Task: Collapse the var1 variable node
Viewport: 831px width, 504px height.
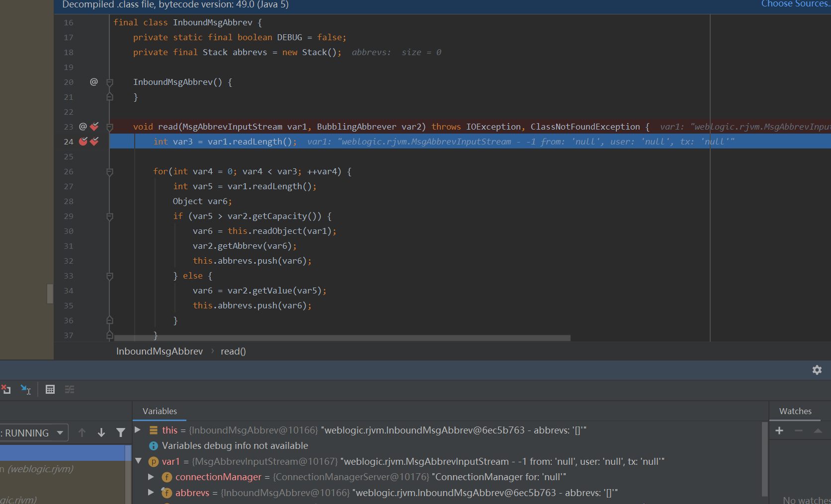Action: click(139, 461)
